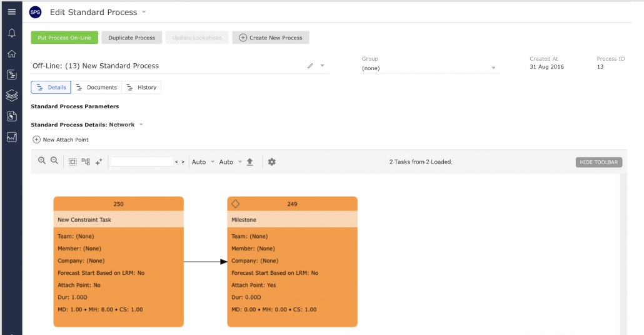Click the fit-to-selection frame icon
Image resolution: width=644 pixels, height=335 pixels.
coord(73,162)
